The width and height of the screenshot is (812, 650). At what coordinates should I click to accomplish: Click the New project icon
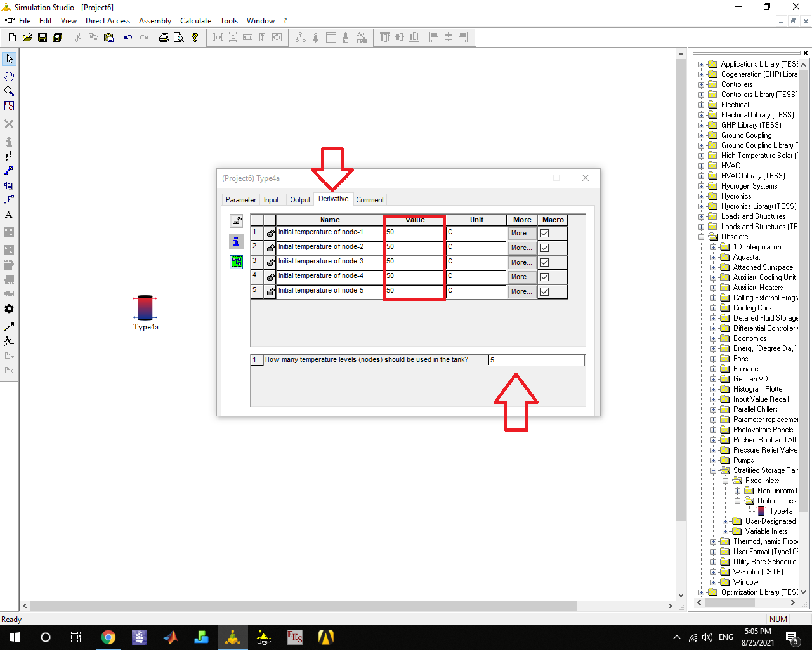pos(12,37)
